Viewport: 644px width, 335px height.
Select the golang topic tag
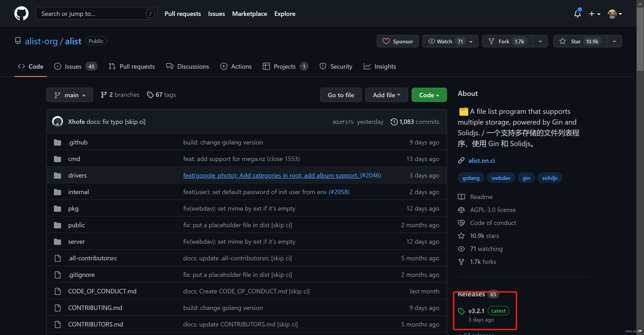471,178
